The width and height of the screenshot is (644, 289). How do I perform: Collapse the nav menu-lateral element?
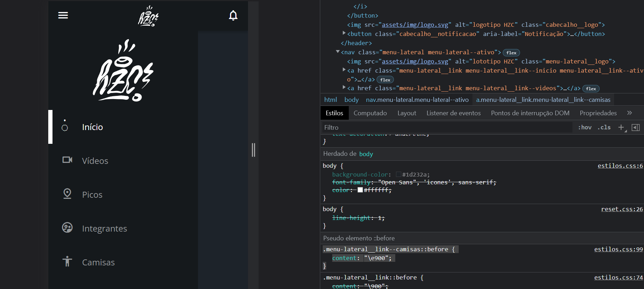pyautogui.click(x=338, y=52)
